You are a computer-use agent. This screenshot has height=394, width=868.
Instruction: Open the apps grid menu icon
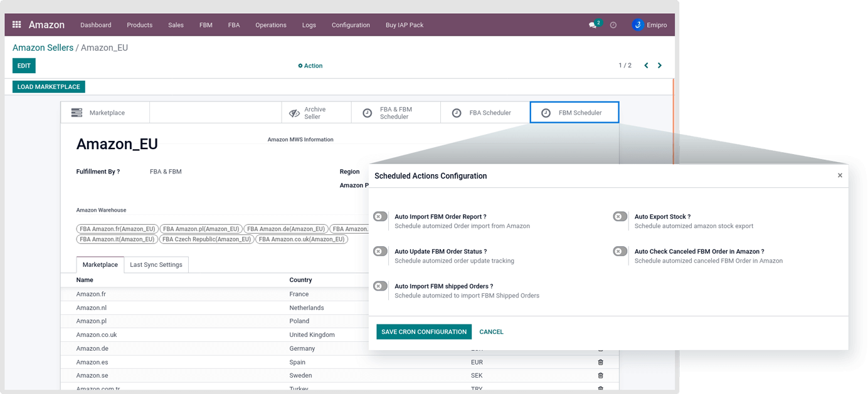coord(17,25)
